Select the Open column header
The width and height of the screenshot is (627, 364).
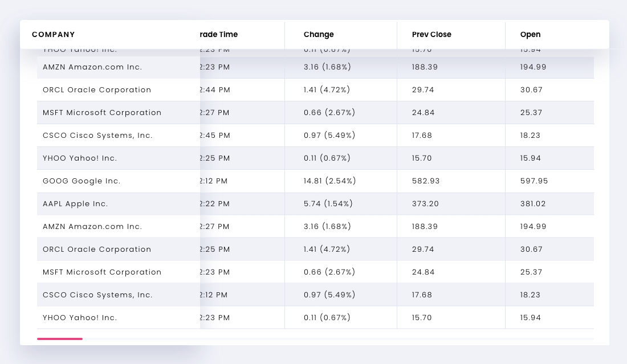tap(530, 35)
